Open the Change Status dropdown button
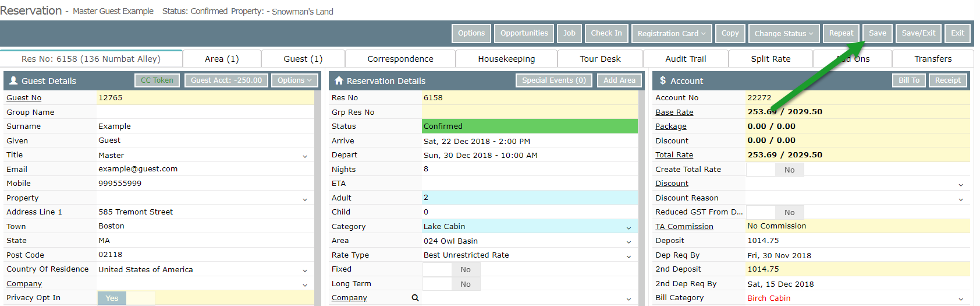980x306 pixels. point(784,33)
